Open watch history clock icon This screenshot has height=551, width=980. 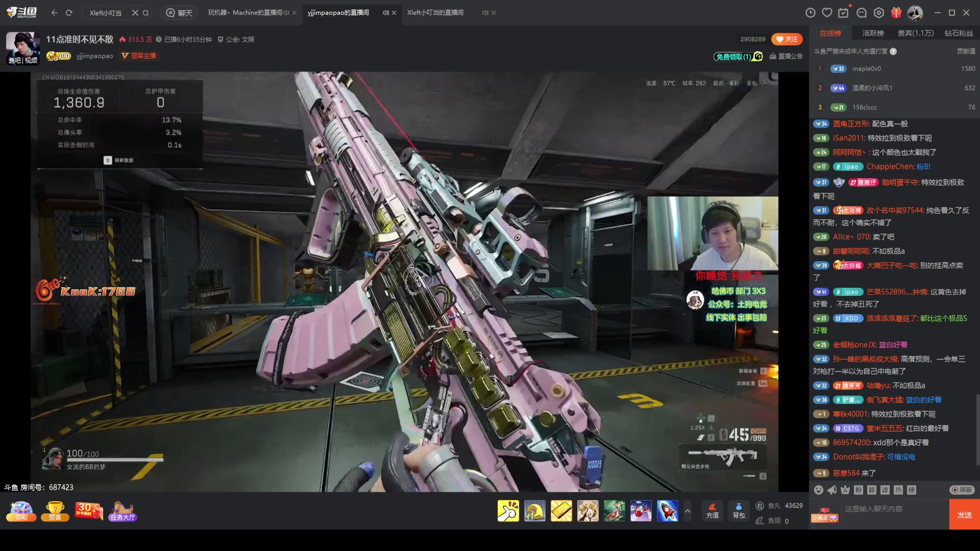point(810,13)
